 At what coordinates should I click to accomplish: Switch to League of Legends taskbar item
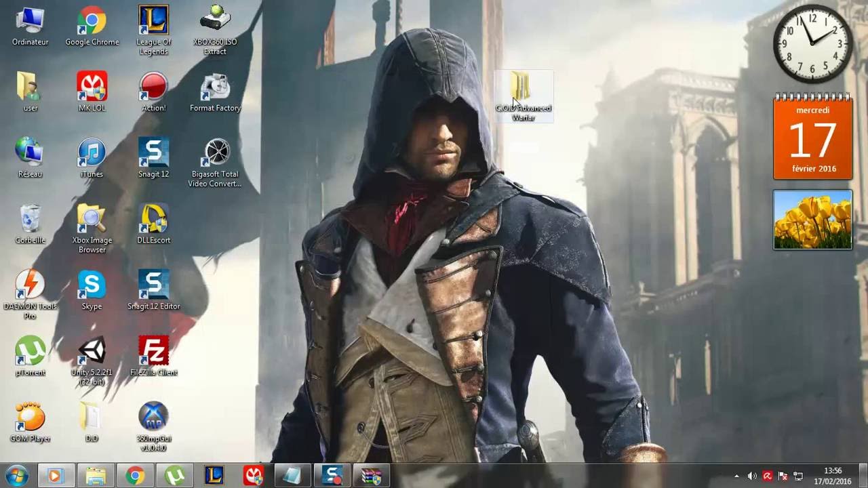(x=215, y=476)
